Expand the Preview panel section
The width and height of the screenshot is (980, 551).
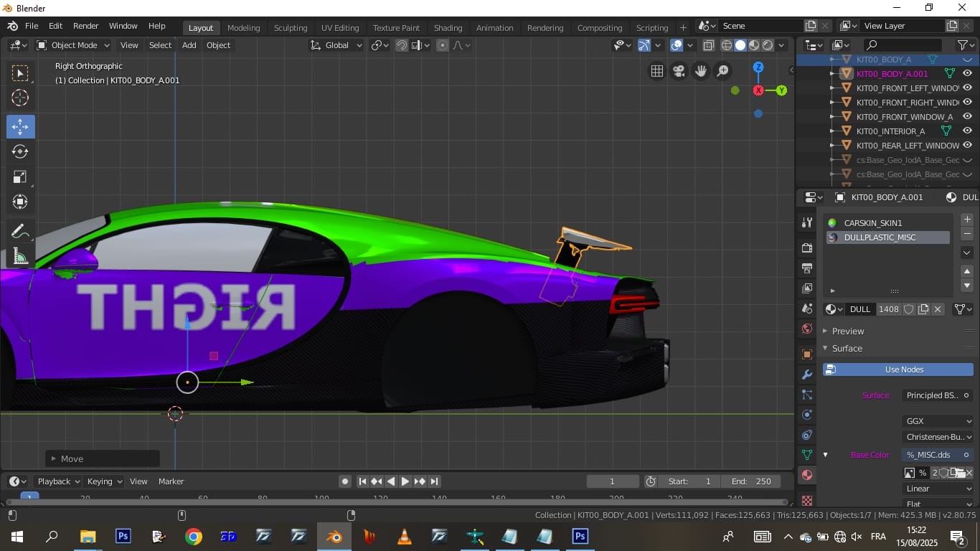(848, 331)
